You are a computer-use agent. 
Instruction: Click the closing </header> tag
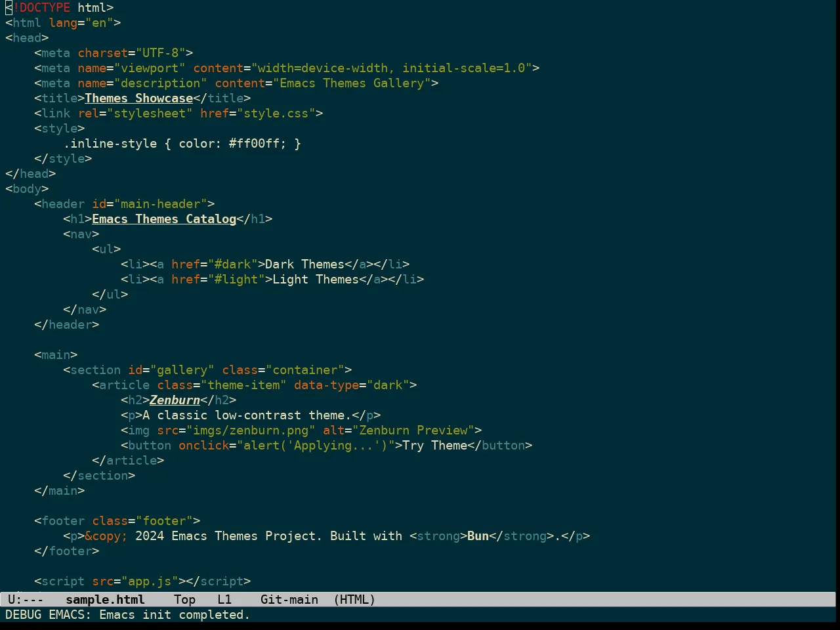point(66,324)
